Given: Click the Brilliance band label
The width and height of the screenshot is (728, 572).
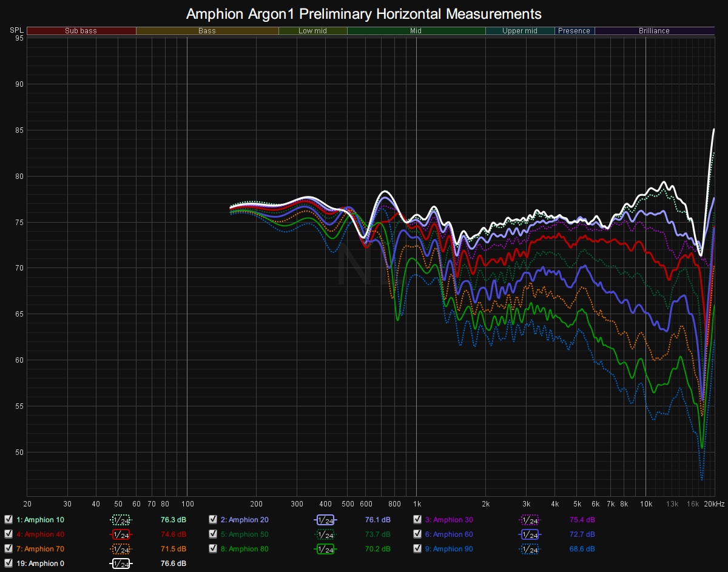Looking at the screenshot, I should [x=654, y=31].
